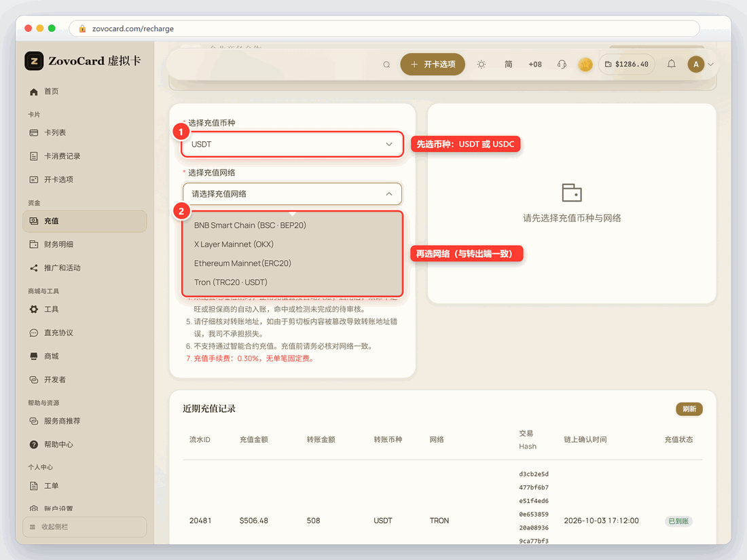Open the notification bell

click(671, 64)
